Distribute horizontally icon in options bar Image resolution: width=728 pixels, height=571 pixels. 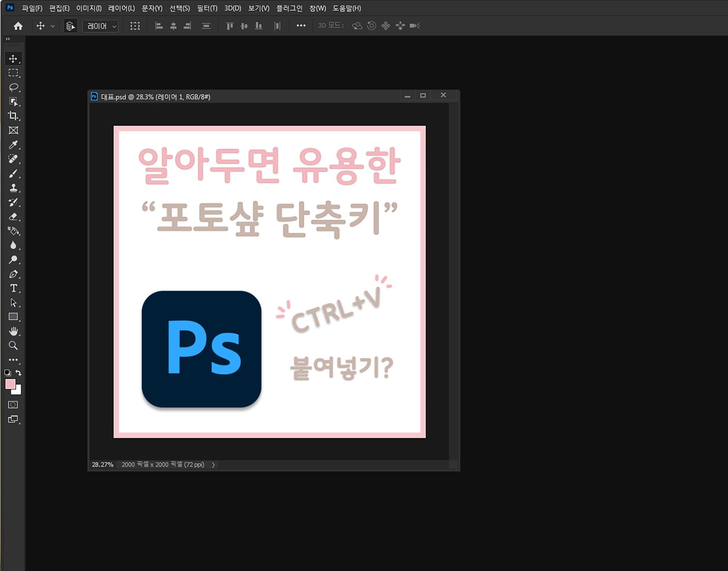(277, 26)
